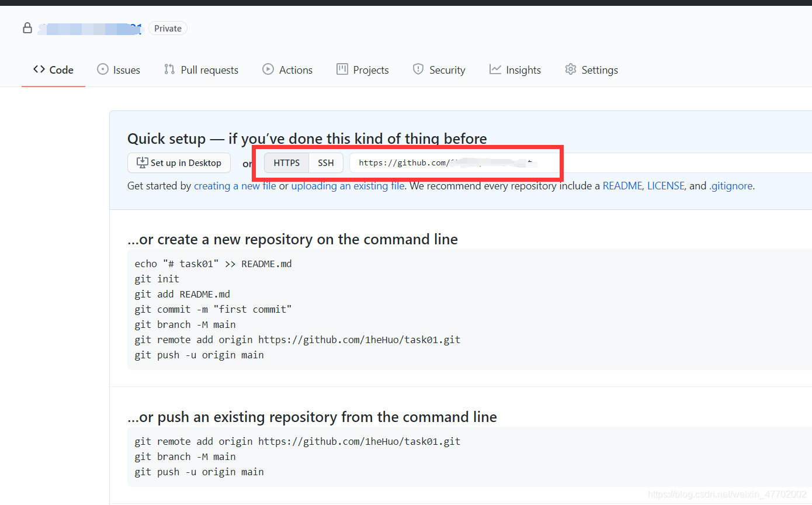This screenshot has width=812, height=505.
Task: Click 'git remote add origin' in push existing section
Action: tap(297, 441)
